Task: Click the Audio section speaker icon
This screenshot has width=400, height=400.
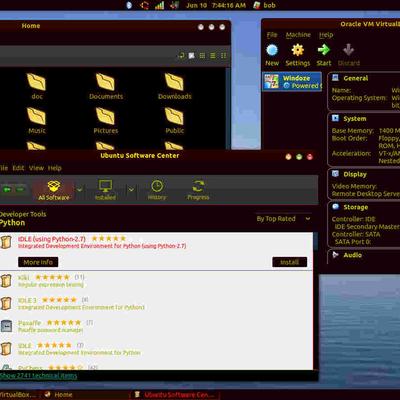Action: [335, 255]
